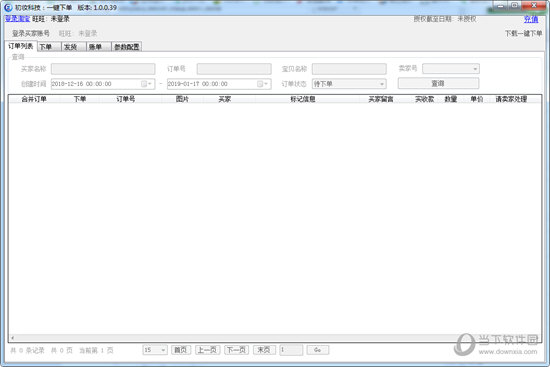
Task: Click the 充值 link
Action: pos(531,19)
